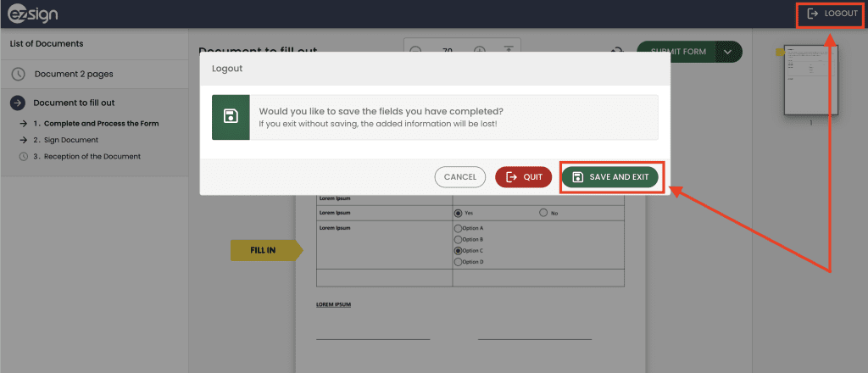Image resolution: width=868 pixels, height=373 pixels.
Task: Click the zoom out minus icon
Action: tap(415, 51)
